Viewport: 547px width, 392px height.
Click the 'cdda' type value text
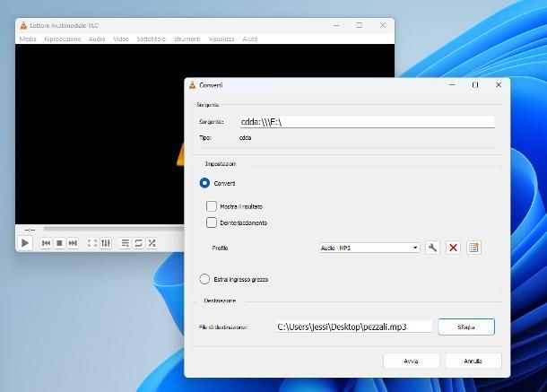click(x=245, y=138)
